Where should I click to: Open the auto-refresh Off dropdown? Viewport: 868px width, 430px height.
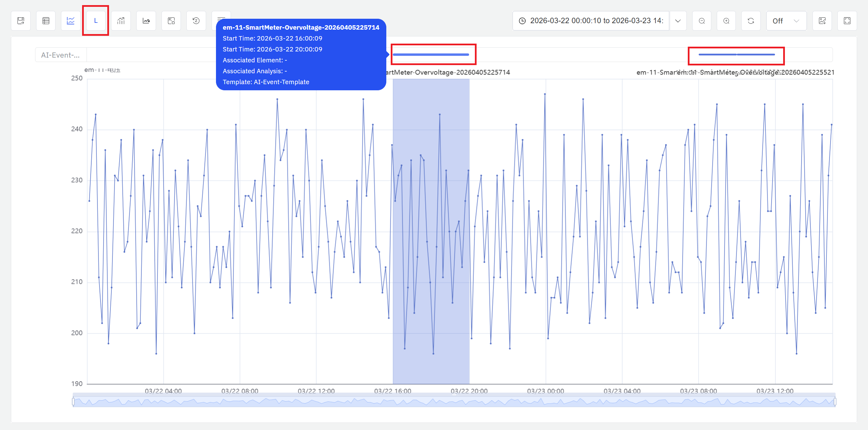tap(786, 21)
